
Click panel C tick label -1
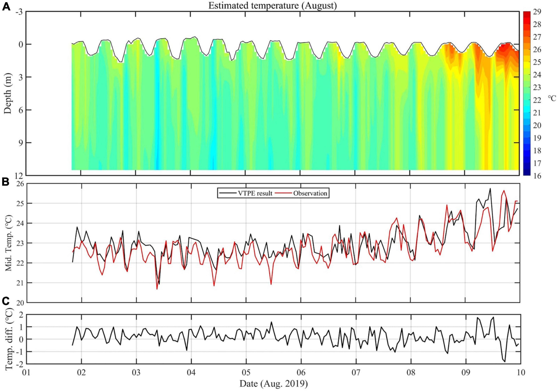coord(20,351)
